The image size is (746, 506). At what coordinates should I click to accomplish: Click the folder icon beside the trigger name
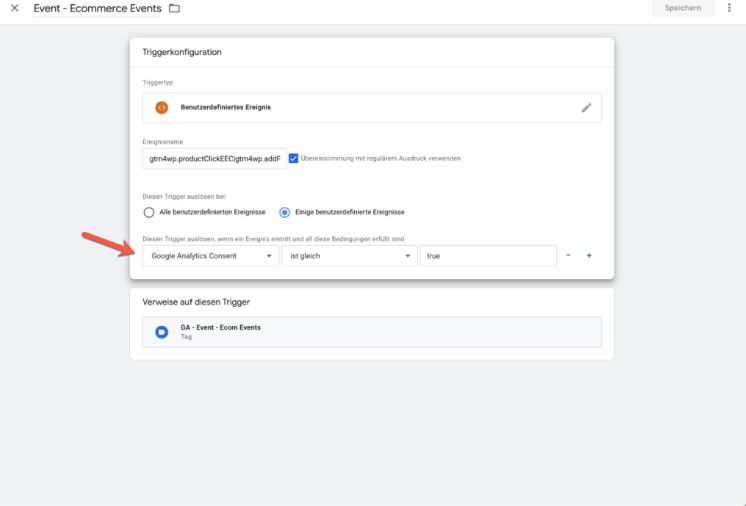175,8
